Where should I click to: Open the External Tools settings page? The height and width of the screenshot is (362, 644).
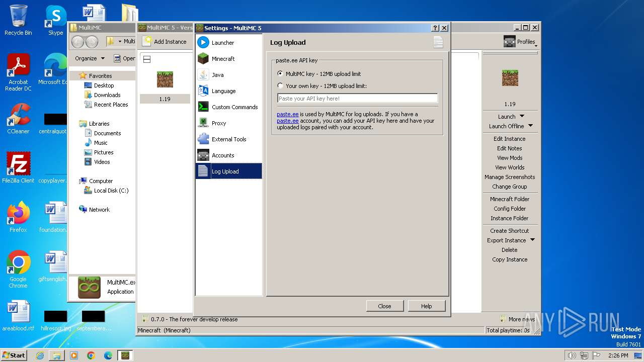229,139
